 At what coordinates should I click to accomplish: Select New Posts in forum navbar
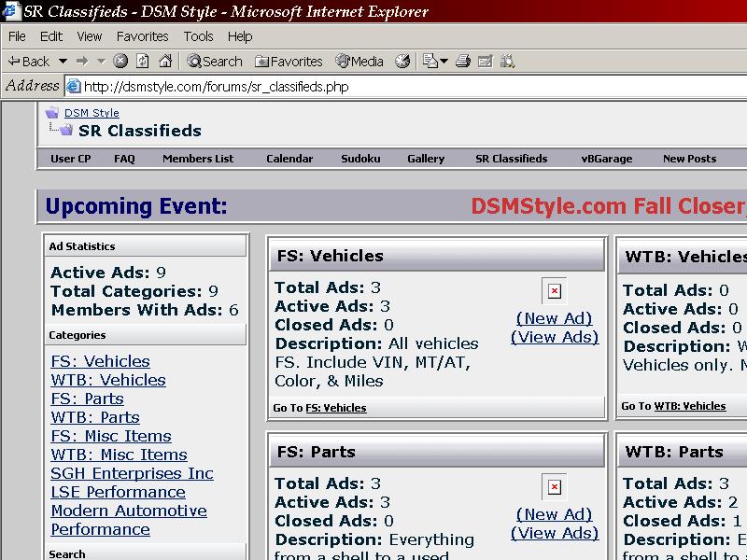(689, 159)
